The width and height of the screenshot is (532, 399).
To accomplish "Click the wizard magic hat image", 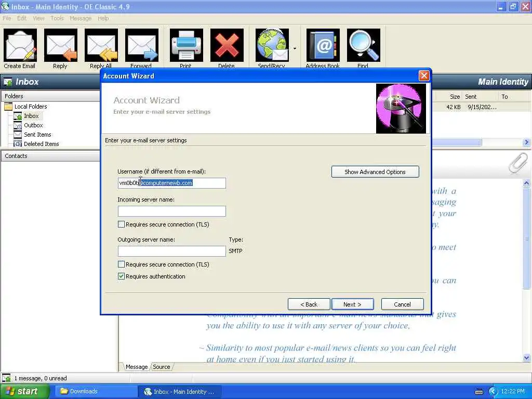I will 401,109.
